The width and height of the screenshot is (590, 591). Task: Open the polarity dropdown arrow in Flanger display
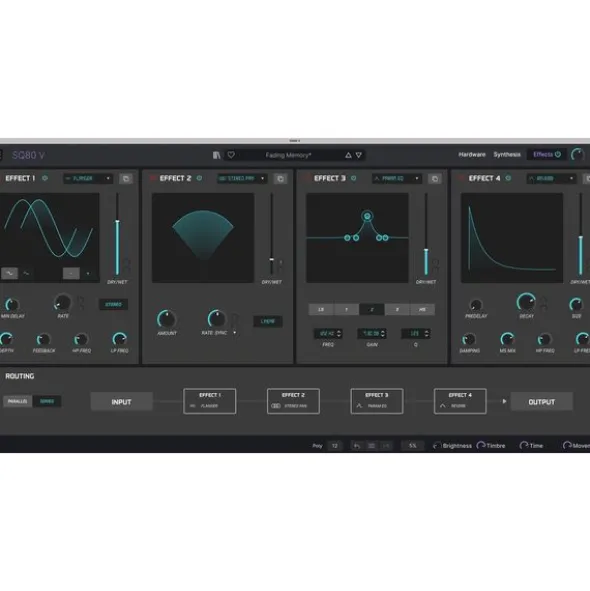tap(88, 274)
